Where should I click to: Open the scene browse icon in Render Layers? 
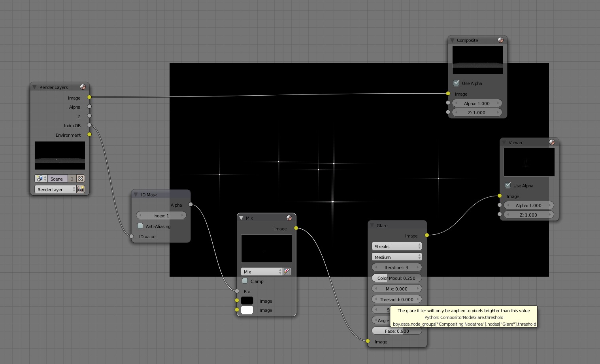click(41, 179)
